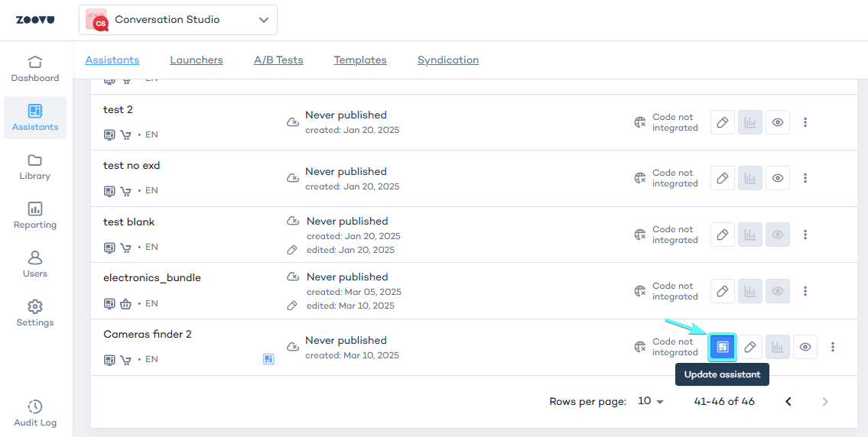The width and height of the screenshot is (868, 437).
Task: Go to Reporting in the sidebar
Action: coord(35,215)
